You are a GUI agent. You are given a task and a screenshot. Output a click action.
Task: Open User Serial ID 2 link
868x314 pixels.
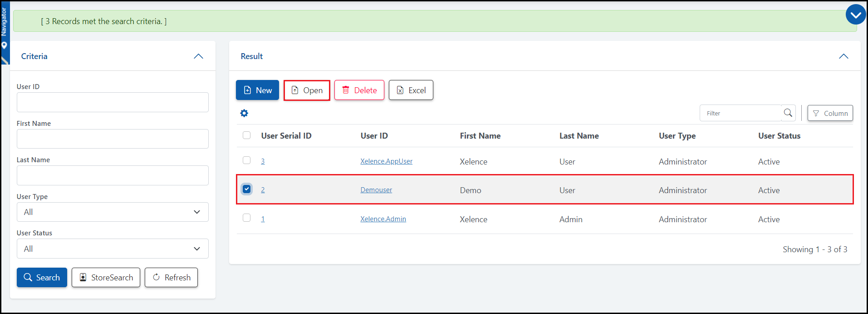[x=263, y=190]
